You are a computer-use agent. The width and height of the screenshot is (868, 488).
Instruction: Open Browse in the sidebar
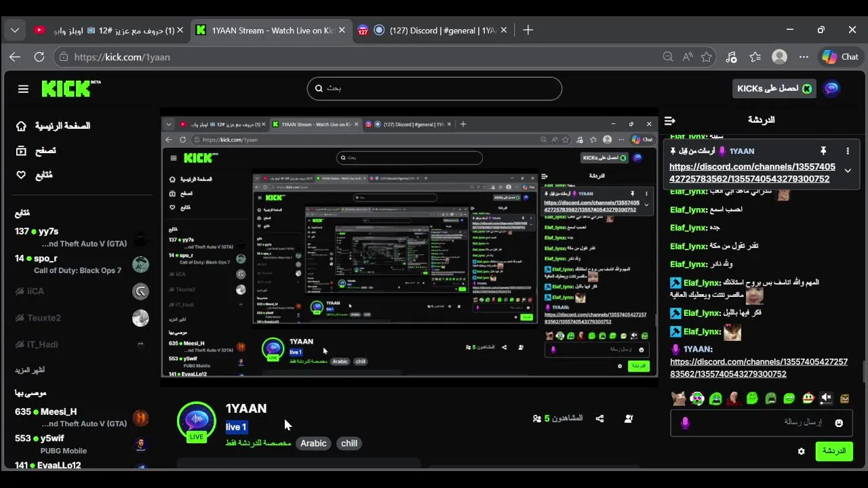[36, 150]
